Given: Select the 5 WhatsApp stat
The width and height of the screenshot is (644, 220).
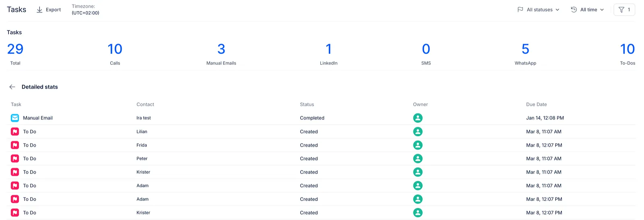Looking at the screenshot, I should point(525,53).
